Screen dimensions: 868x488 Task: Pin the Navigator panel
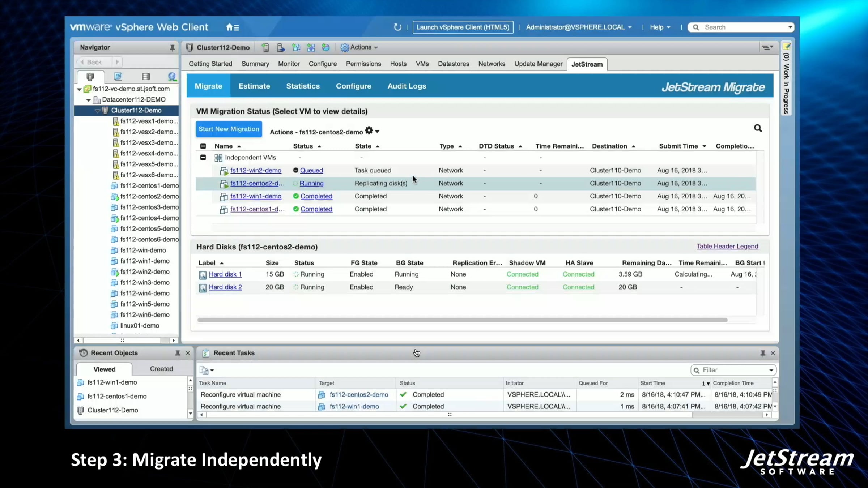coord(172,47)
